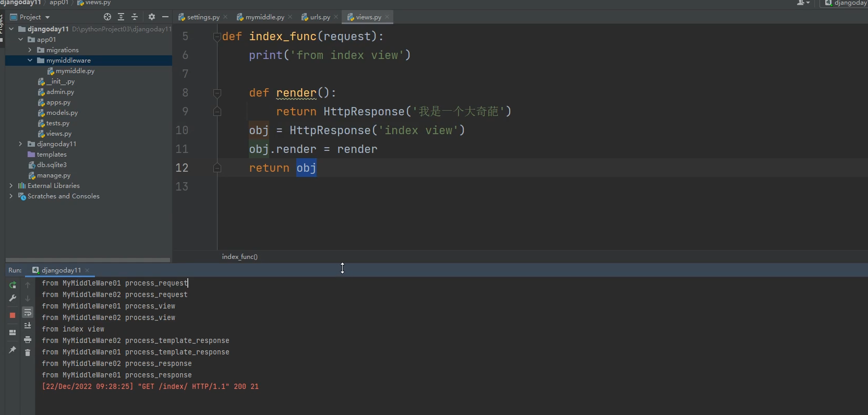The image size is (868, 415).
Task: Click render function name on line 8
Action: pyautogui.click(x=296, y=93)
